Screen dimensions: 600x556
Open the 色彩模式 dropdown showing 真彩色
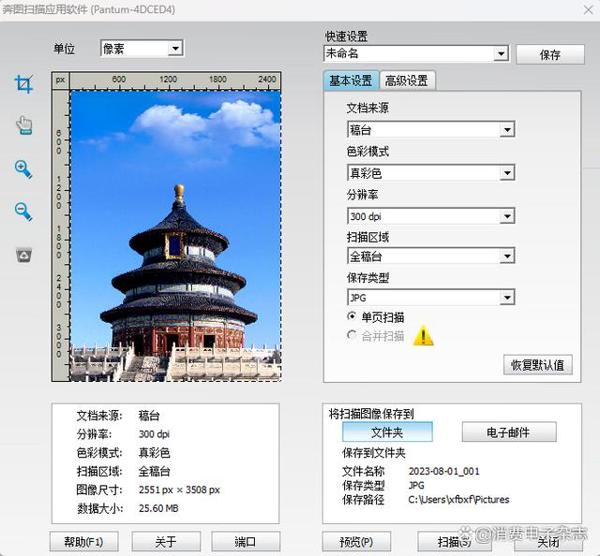click(x=431, y=173)
